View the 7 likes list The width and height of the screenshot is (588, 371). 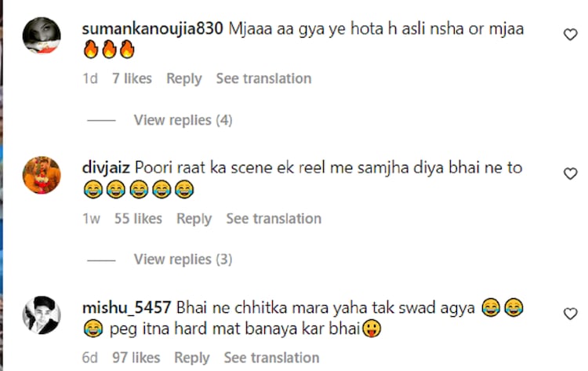132,78
